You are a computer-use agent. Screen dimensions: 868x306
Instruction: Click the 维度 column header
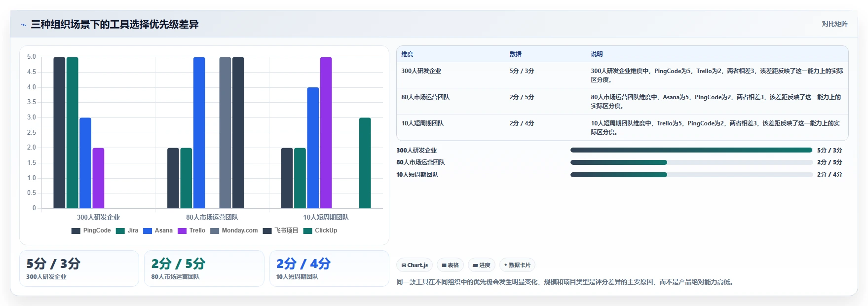407,54
